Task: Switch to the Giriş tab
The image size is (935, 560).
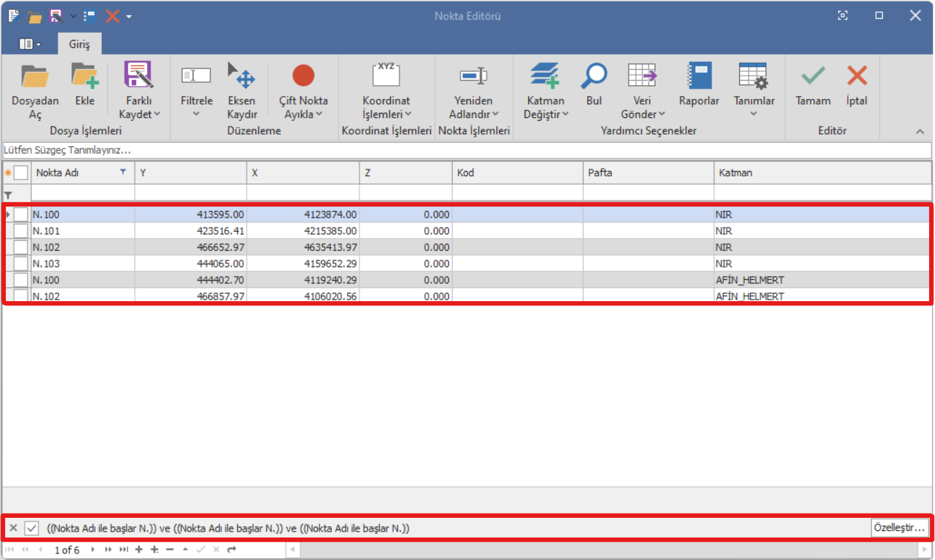Action: click(79, 44)
